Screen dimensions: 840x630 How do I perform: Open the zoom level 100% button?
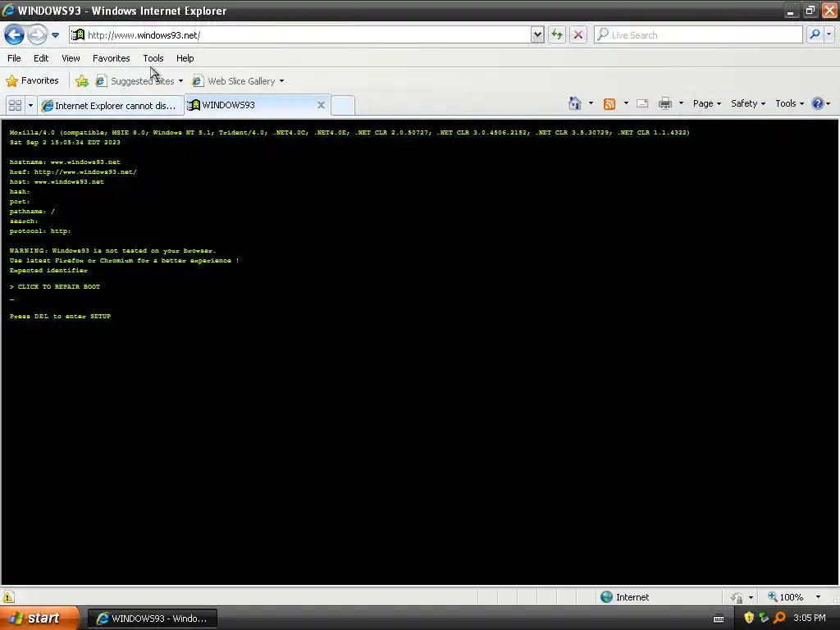(785, 597)
